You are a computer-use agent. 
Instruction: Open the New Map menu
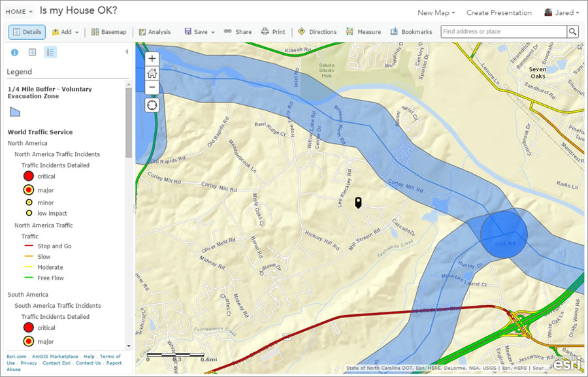click(435, 12)
